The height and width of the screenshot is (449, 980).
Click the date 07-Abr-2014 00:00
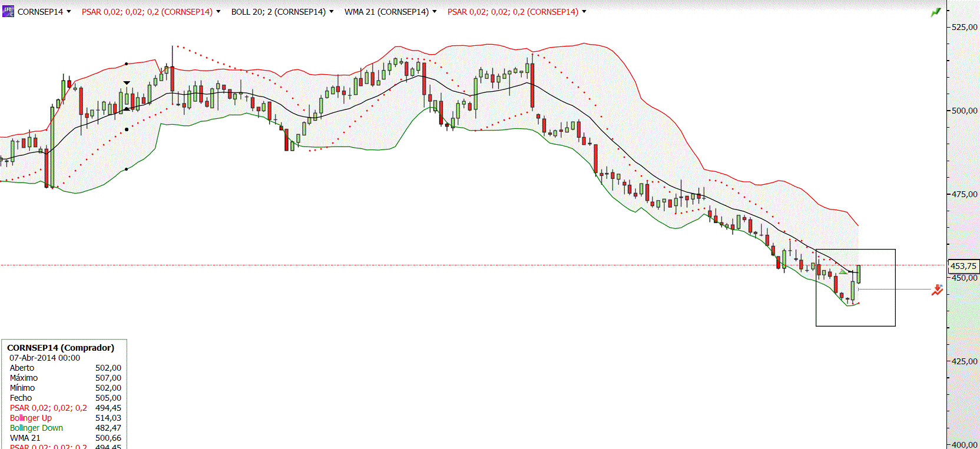[x=45, y=358]
